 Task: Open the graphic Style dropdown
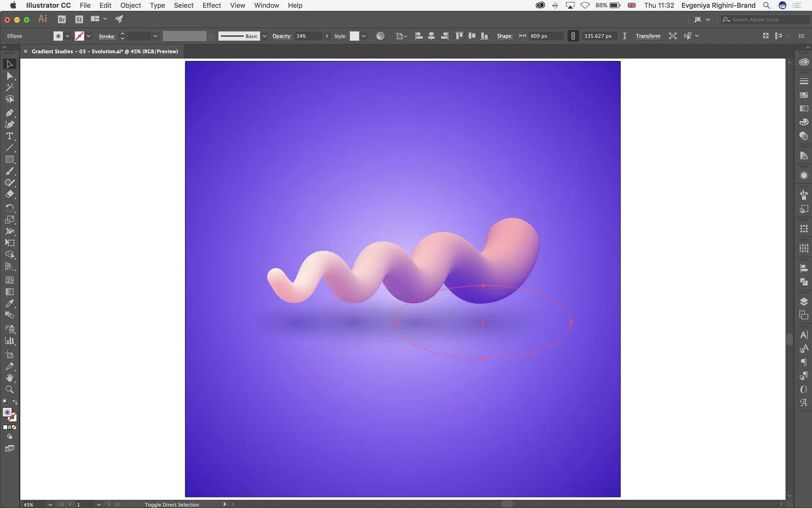[x=364, y=36]
